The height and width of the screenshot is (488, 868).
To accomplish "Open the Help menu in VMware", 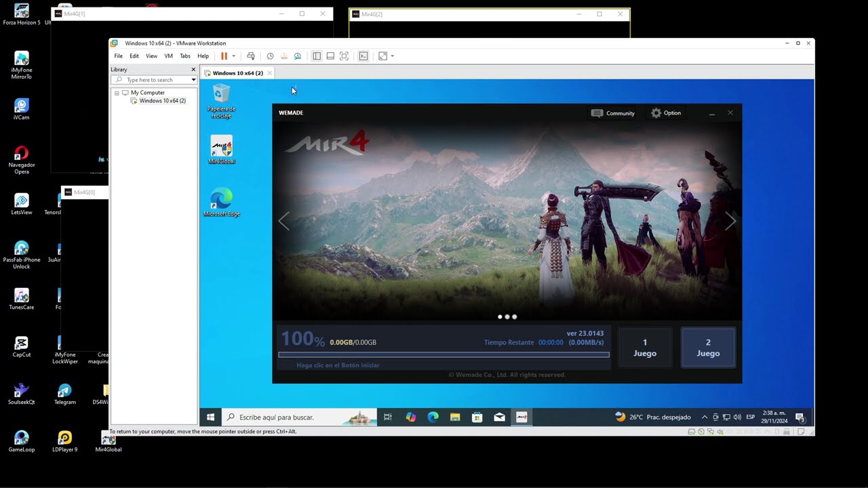I will 203,56.
